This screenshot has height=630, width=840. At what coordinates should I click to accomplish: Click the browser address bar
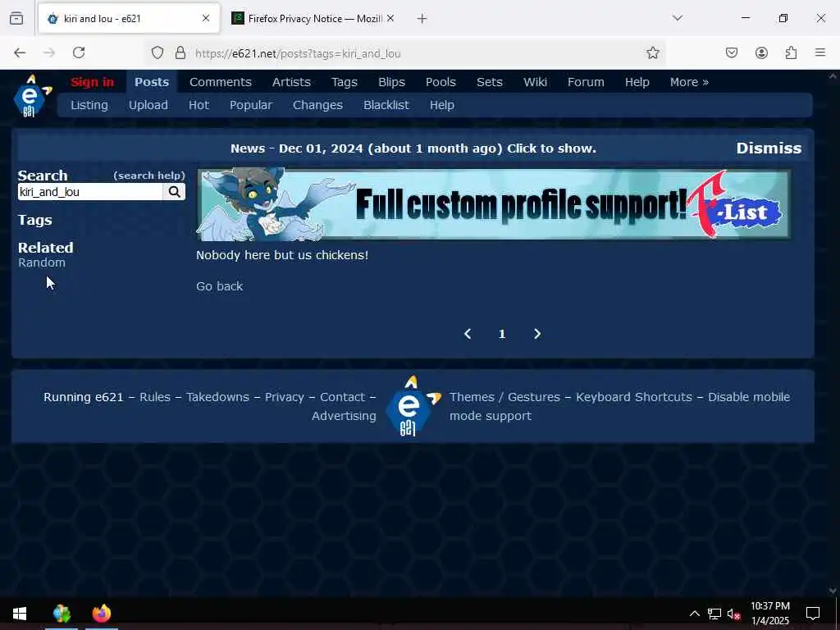point(407,53)
